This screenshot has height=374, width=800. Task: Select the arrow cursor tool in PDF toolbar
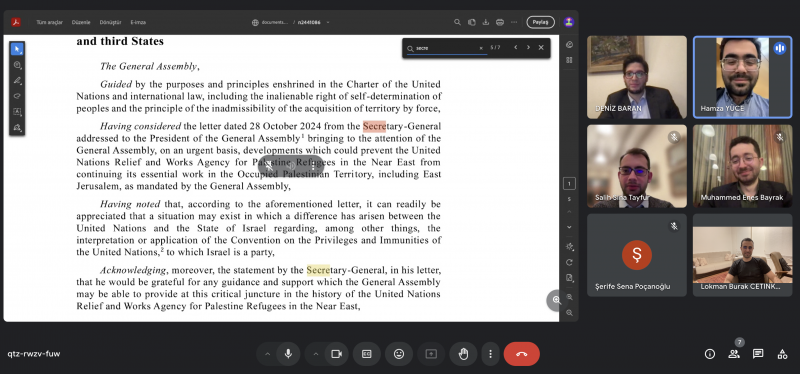17,49
